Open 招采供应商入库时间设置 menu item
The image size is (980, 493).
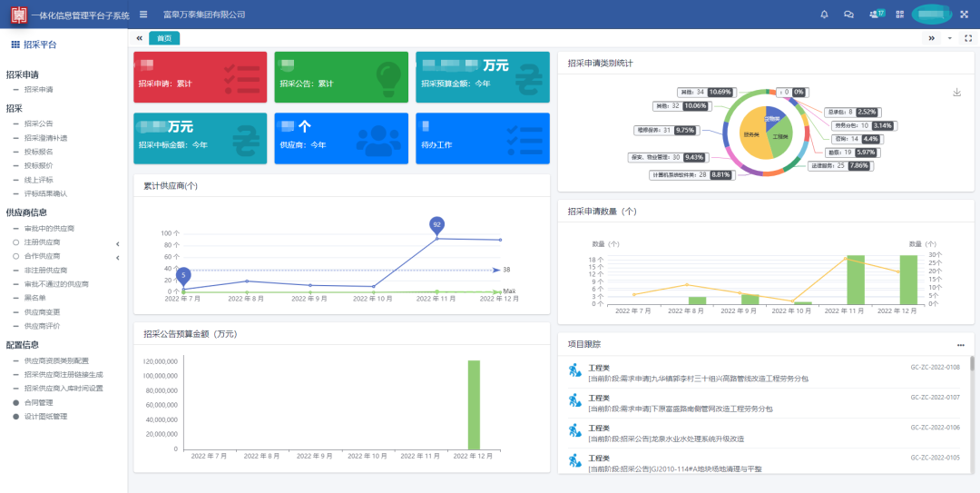(x=64, y=389)
